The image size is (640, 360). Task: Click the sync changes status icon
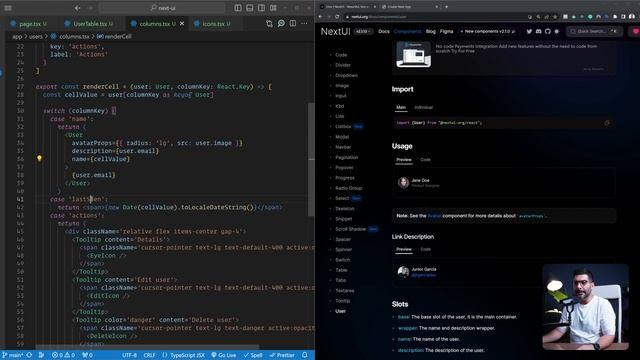29,355
